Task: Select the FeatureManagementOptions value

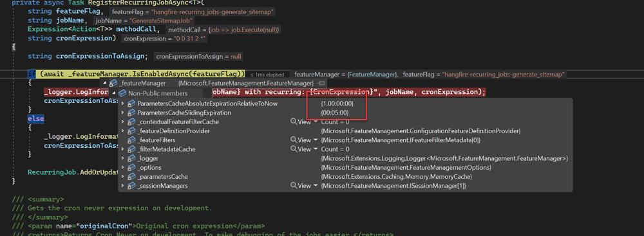Action: [x=406, y=167]
